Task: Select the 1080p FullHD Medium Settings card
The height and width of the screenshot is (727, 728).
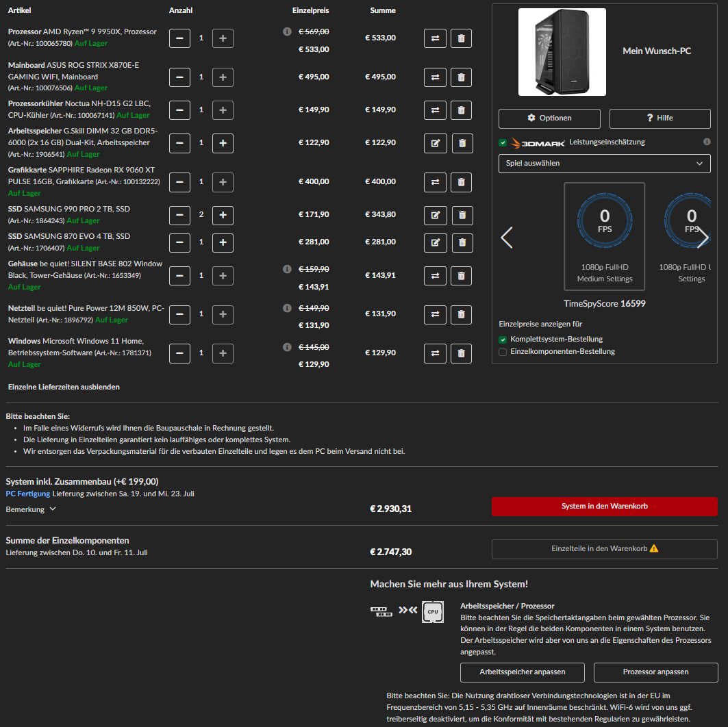Action: point(605,237)
